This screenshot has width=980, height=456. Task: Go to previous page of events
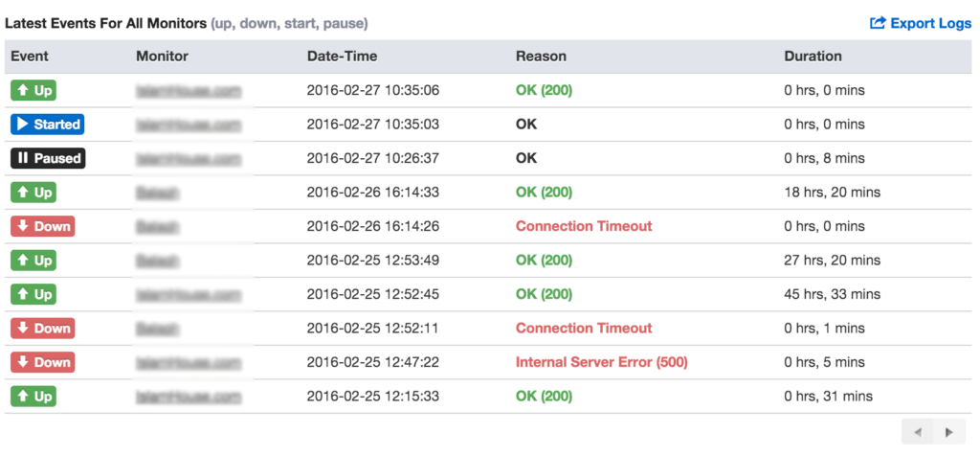point(918,432)
